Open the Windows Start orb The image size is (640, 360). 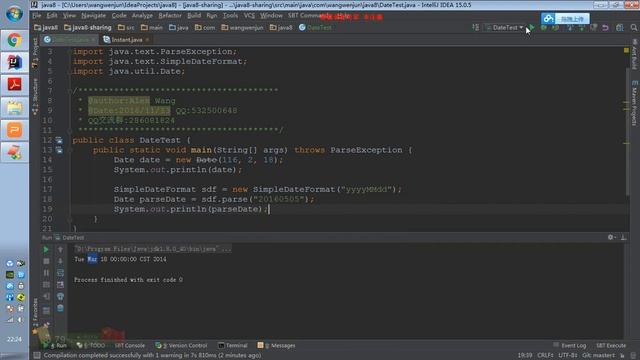tap(14, 13)
